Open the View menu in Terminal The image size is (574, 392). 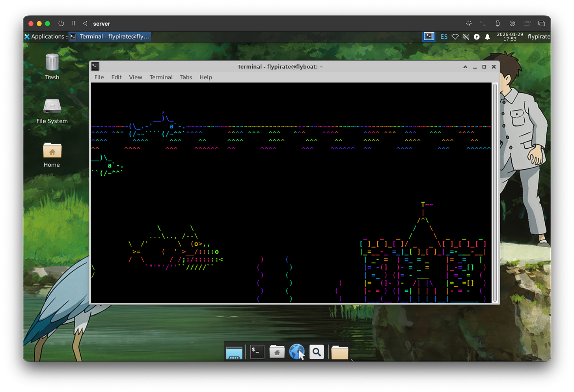[x=135, y=77]
